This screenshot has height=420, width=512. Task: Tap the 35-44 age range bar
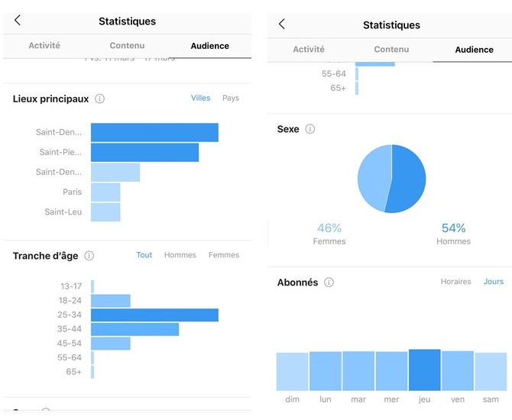[134, 329]
